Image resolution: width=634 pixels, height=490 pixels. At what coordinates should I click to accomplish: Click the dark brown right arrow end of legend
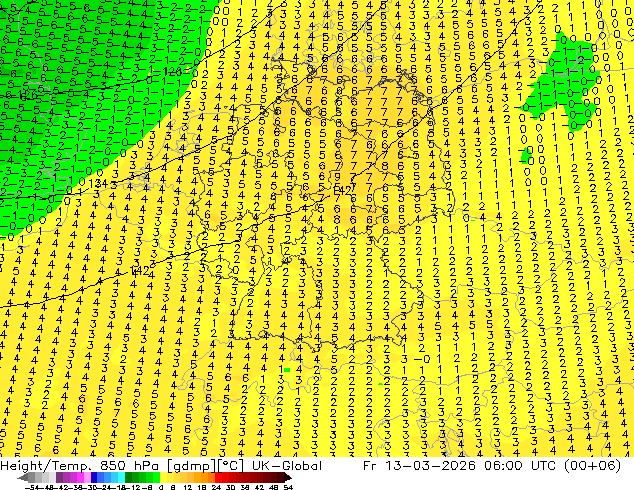[x=287, y=478]
